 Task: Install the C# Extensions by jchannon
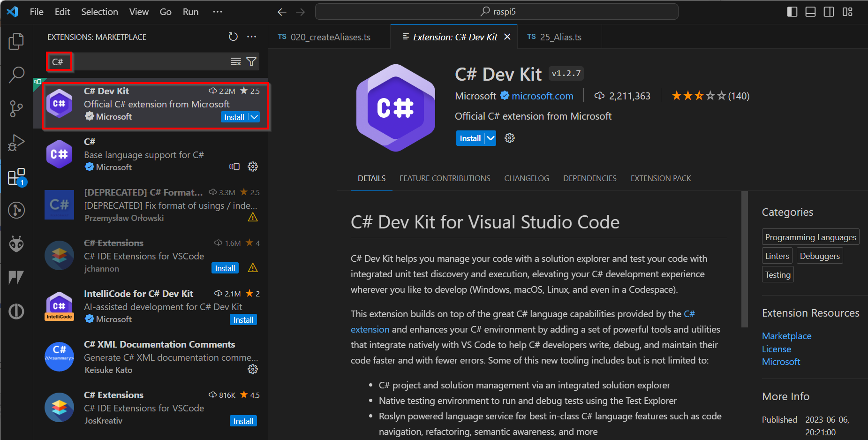[225, 268]
